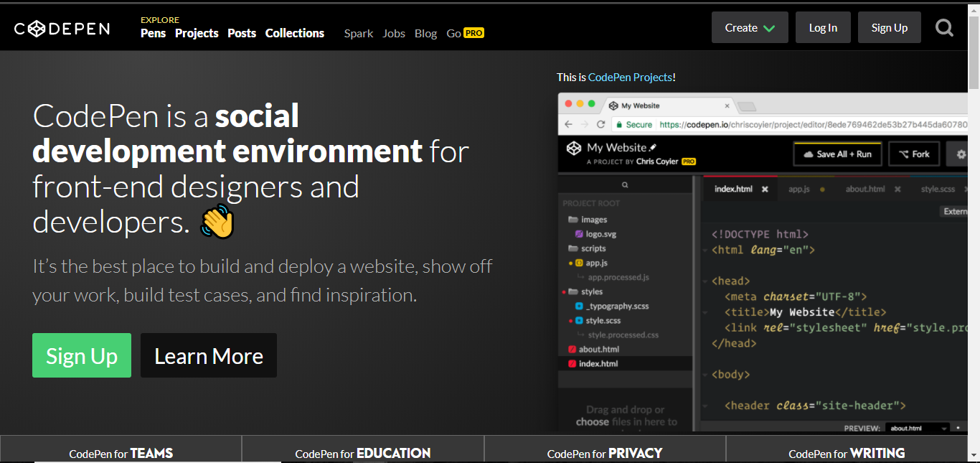Follow the CodePen Projects link
The height and width of the screenshot is (463, 980).
click(630, 77)
